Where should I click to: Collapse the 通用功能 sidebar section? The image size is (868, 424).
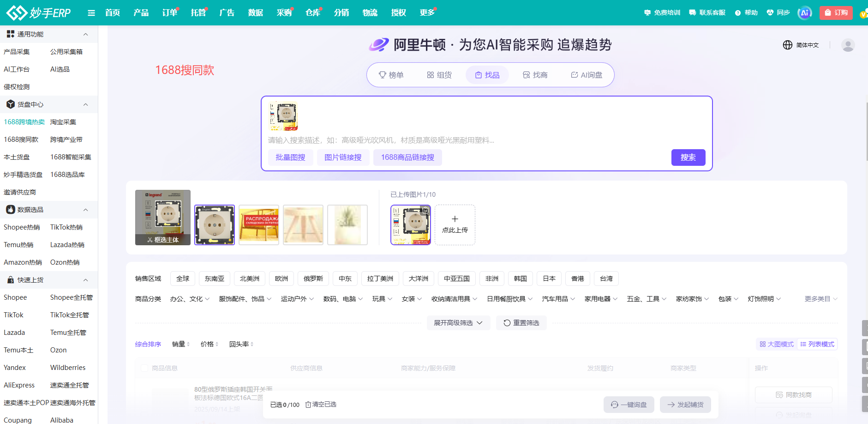coord(85,34)
